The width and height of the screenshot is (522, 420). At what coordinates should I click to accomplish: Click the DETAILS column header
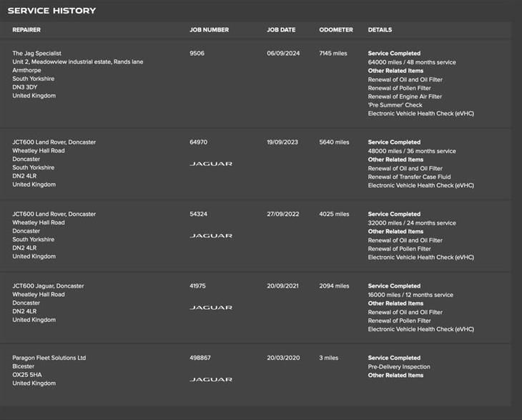point(380,30)
